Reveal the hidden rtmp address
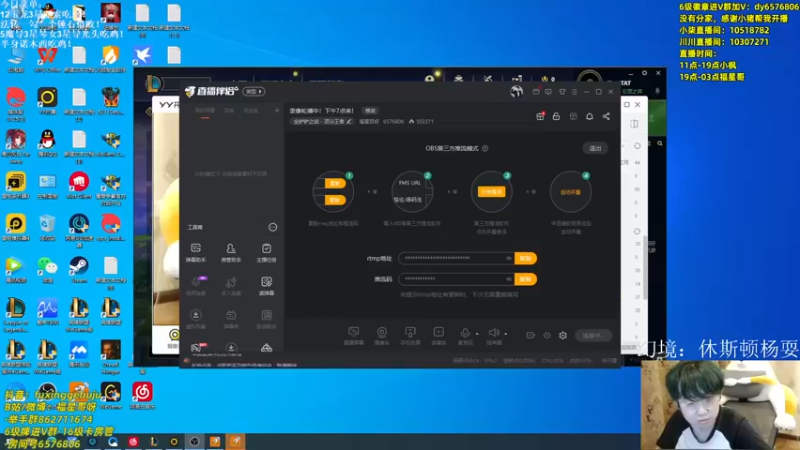This screenshot has width=800, height=450. pyautogui.click(x=509, y=258)
